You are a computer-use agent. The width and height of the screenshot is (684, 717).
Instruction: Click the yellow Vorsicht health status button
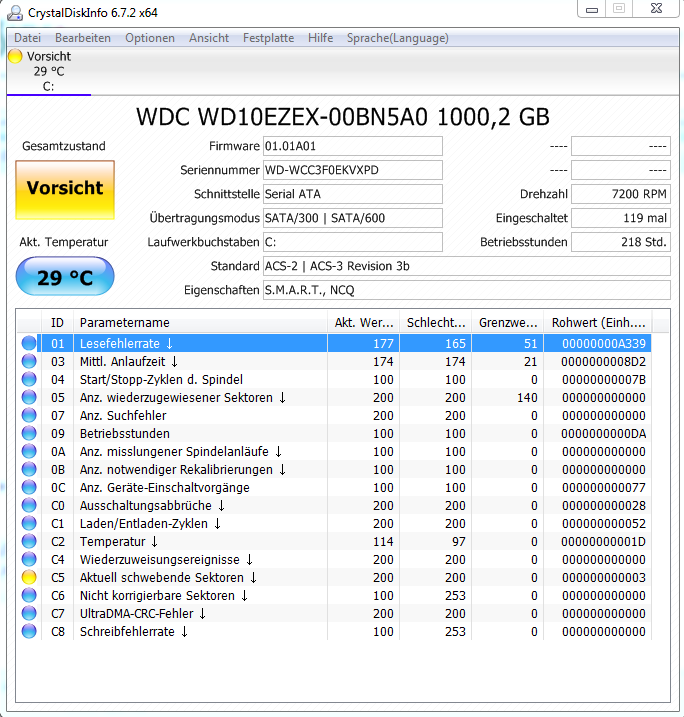point(65,190)
